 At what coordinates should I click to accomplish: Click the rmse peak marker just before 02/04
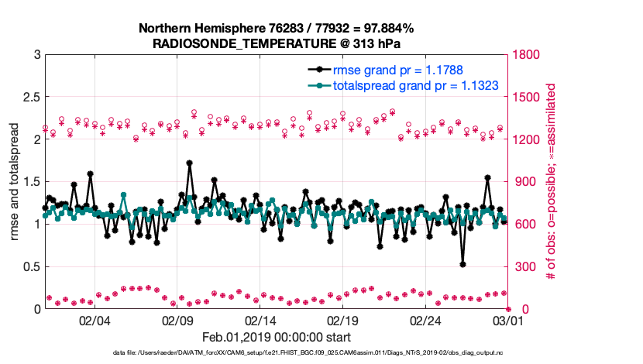click(x=91, y=174)
